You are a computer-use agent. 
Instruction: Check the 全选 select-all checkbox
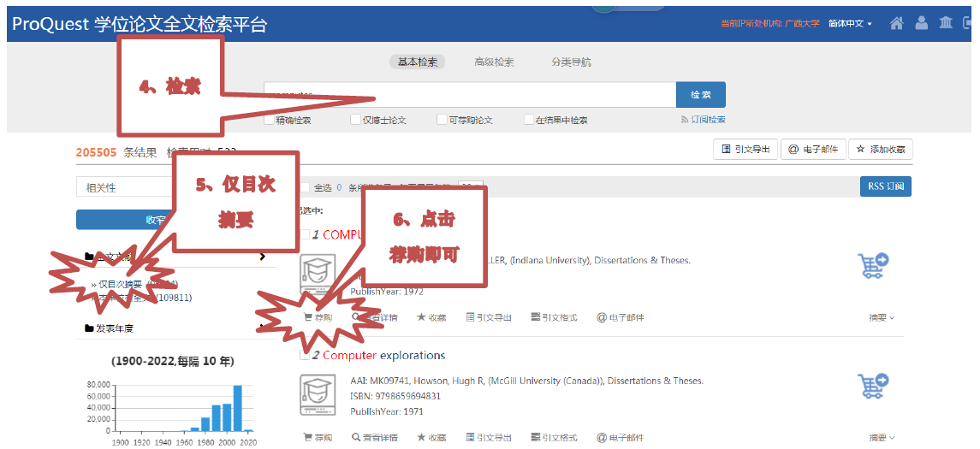point(305,186)
